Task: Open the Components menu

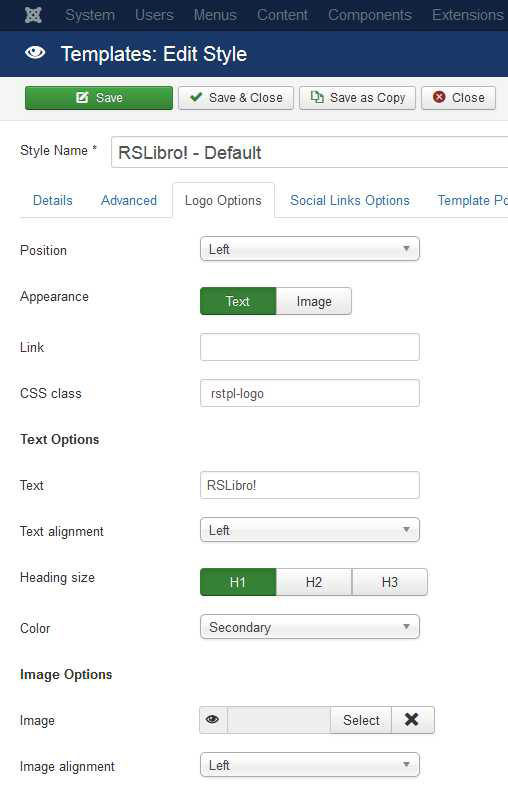Action: [370, 15]
